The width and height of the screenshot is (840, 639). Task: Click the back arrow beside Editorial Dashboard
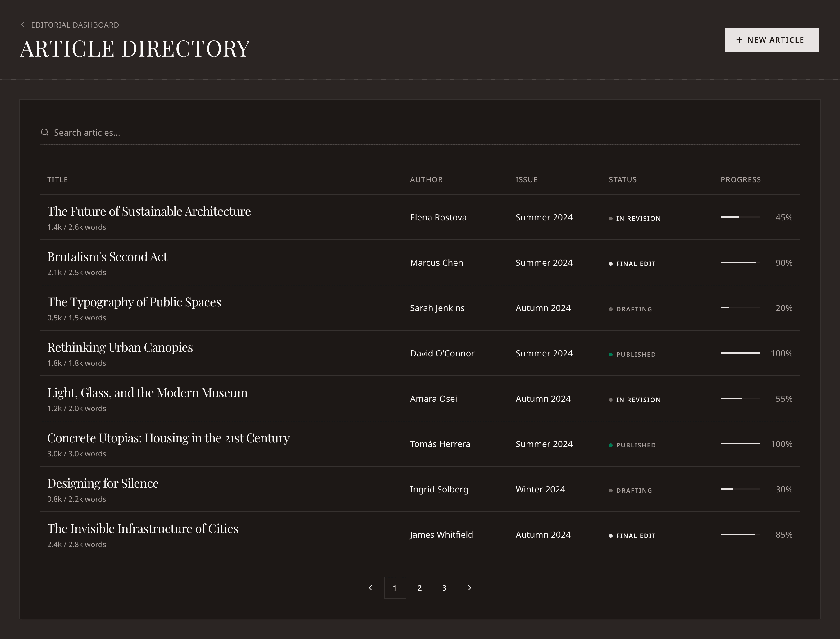point(24,25)
